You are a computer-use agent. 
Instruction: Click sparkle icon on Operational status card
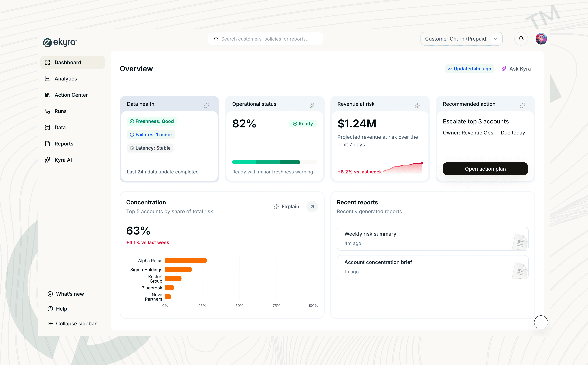(x=312, y=105)
